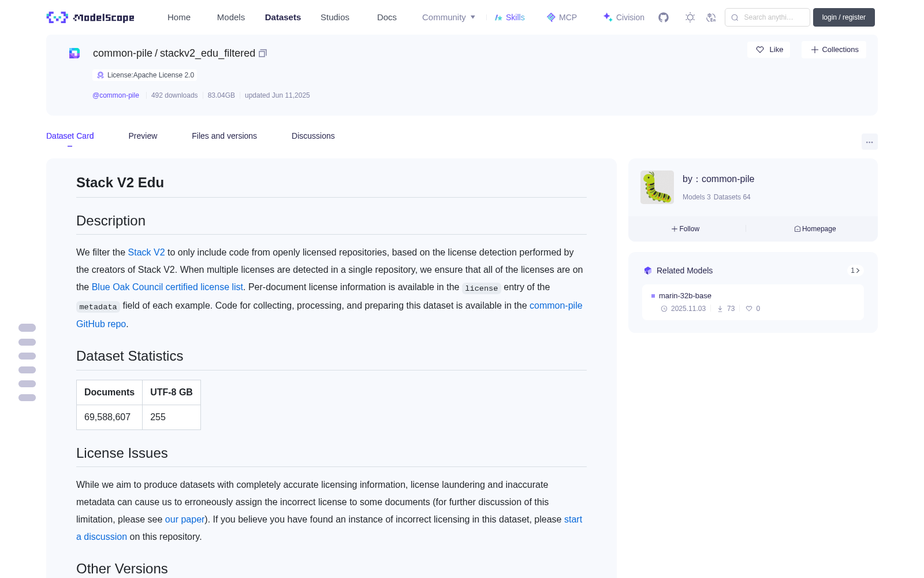
Task: Open Civision from the navigation bar
Action: click(x=623, y=17)
